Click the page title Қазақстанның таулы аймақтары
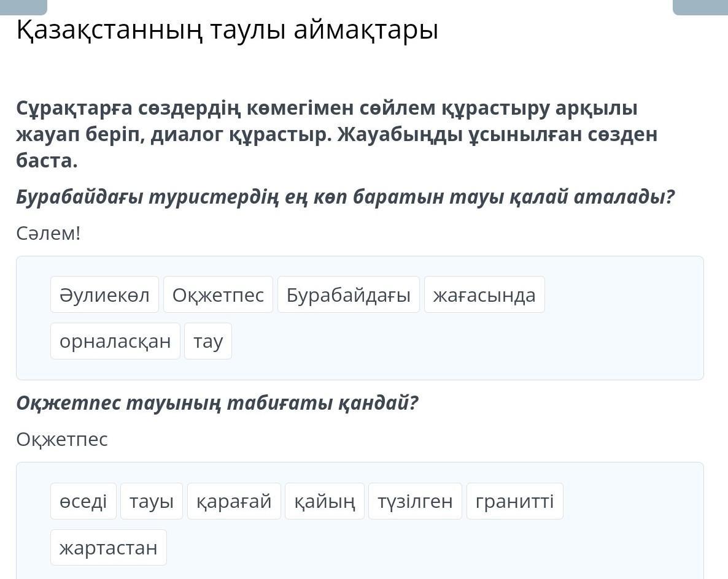728x579 pixels. tap(227, 30)
